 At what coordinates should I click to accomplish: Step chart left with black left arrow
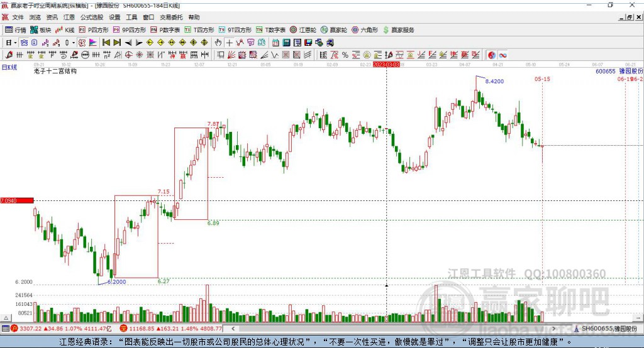(x=128, y=43)
